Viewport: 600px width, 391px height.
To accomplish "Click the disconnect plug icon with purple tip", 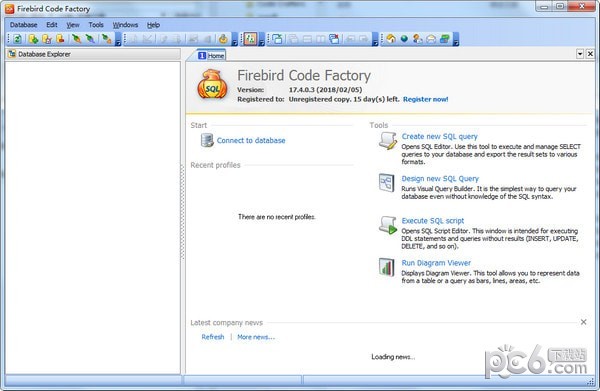I will (x=90, y=39).
